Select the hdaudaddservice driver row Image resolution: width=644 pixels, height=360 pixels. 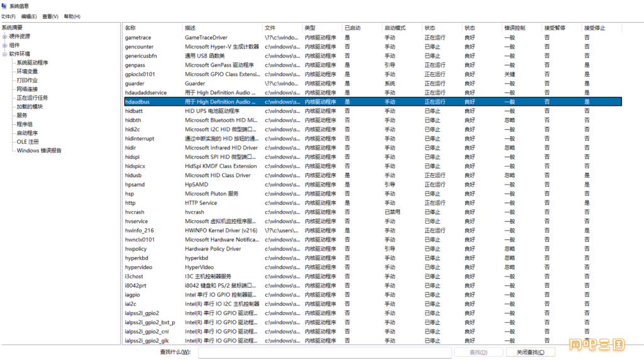[x=373, y=93]
